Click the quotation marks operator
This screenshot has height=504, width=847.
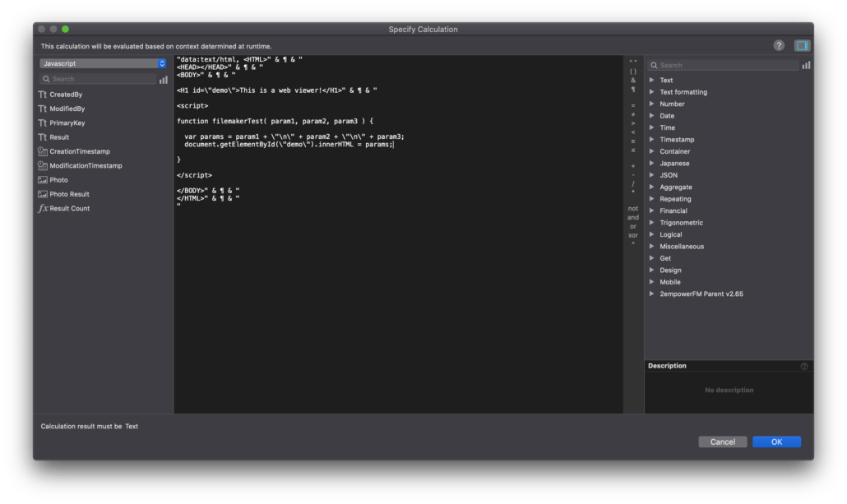(633, 60)
